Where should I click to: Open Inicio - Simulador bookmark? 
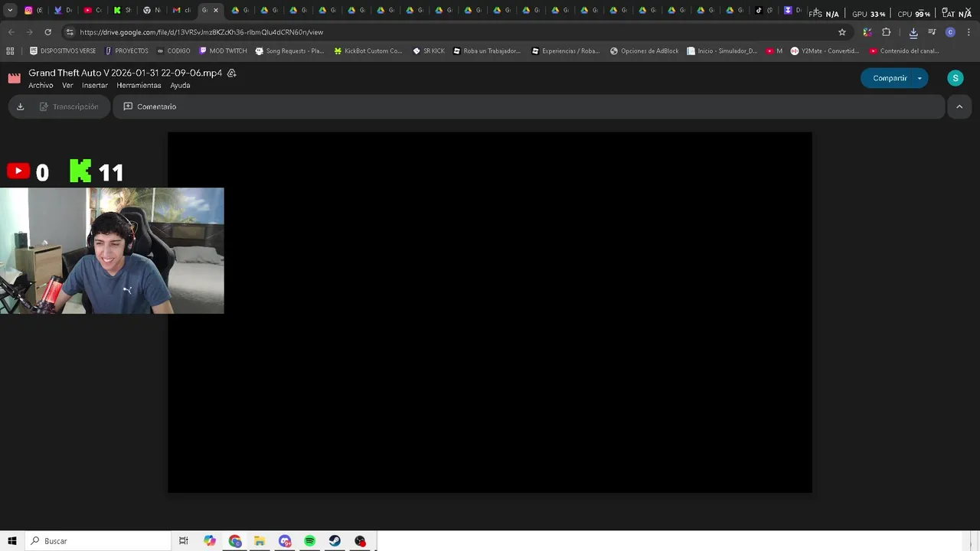(x=722, y=51)
